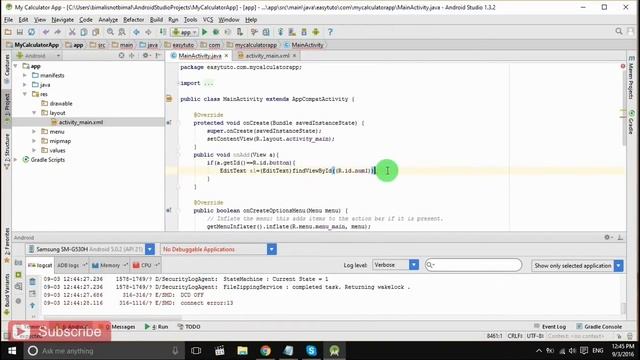Collapse the res folder in project tree
The image size is (640, 360).
[x=24, y=94]
